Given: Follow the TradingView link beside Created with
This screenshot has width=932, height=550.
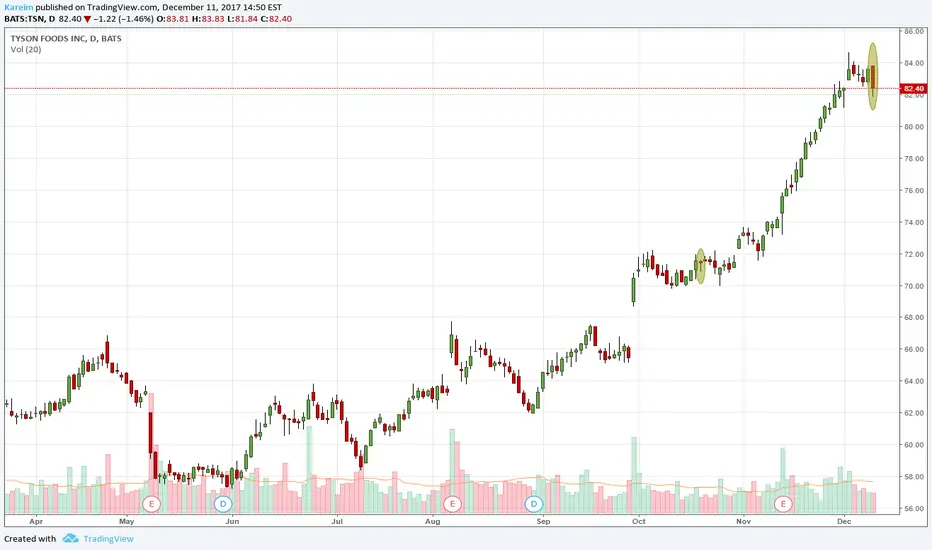Looking at the screenshot, I should (x=108, y=539).
